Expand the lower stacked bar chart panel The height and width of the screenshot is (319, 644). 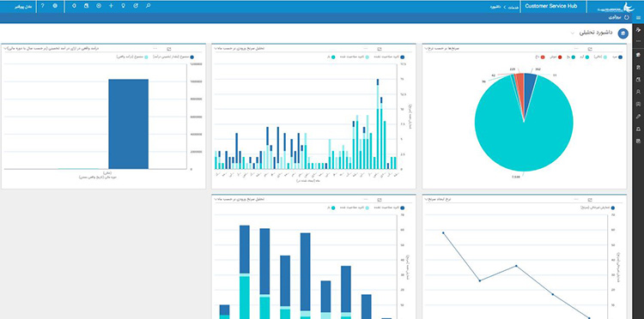(379, 200)
